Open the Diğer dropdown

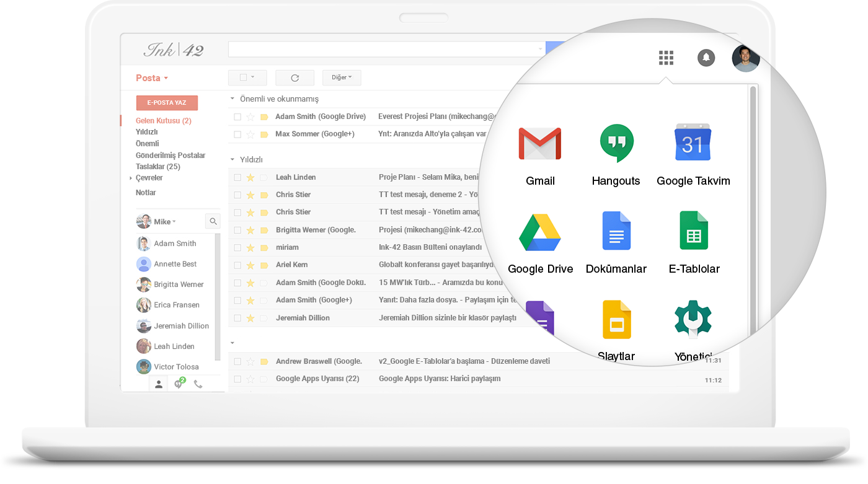342,77
